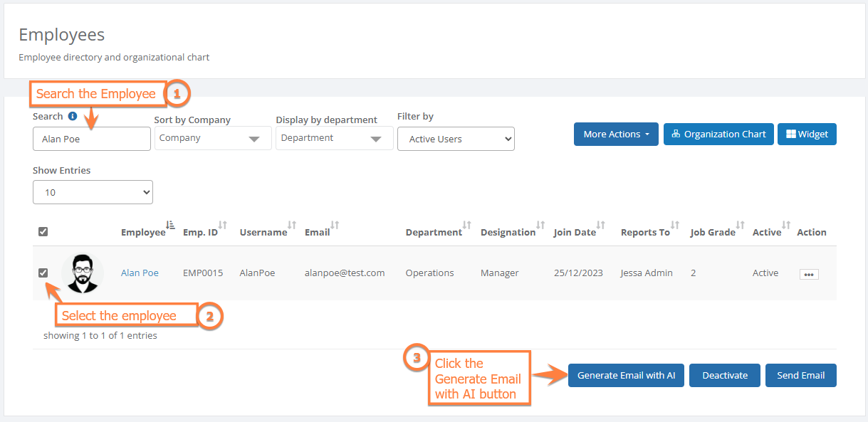Click the job grade 2 cell
868x422 pixels.
(694, 273)
